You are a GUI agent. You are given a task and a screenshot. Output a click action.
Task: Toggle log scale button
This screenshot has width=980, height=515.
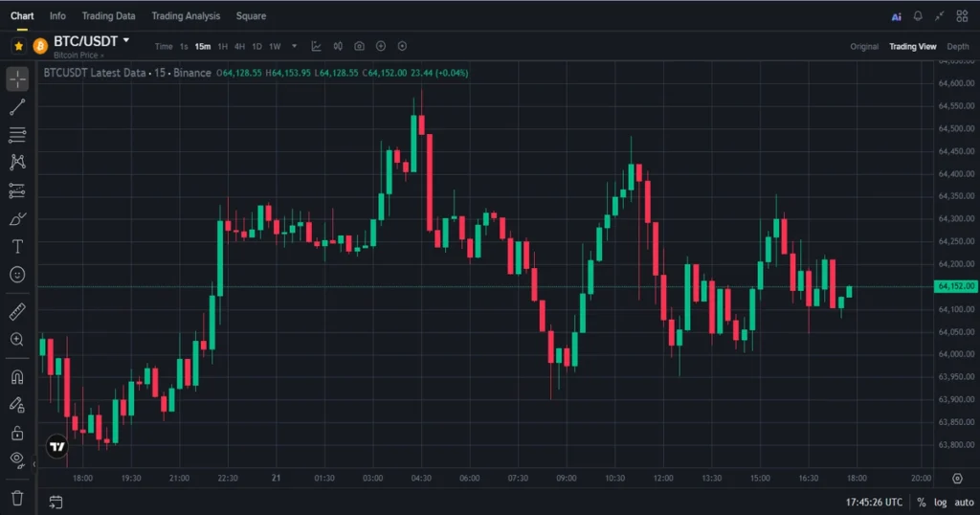point(940,503)
